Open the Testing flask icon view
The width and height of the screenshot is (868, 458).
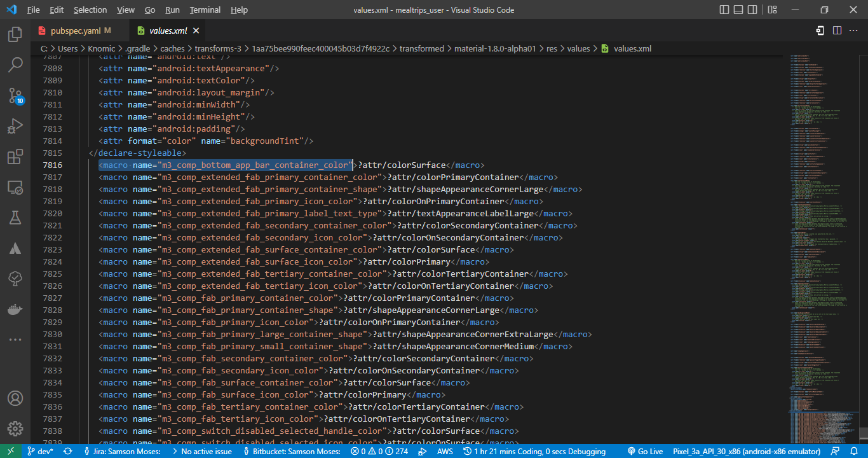[15, 218]
